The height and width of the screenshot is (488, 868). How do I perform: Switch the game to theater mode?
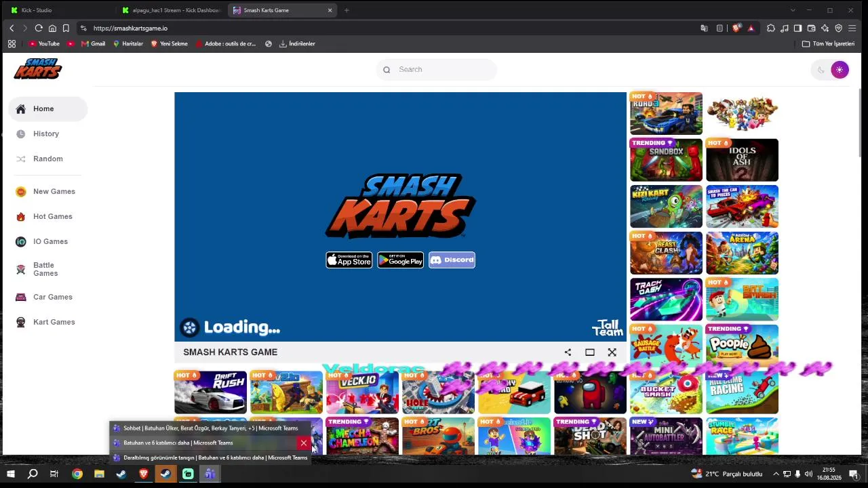[590, 352]
